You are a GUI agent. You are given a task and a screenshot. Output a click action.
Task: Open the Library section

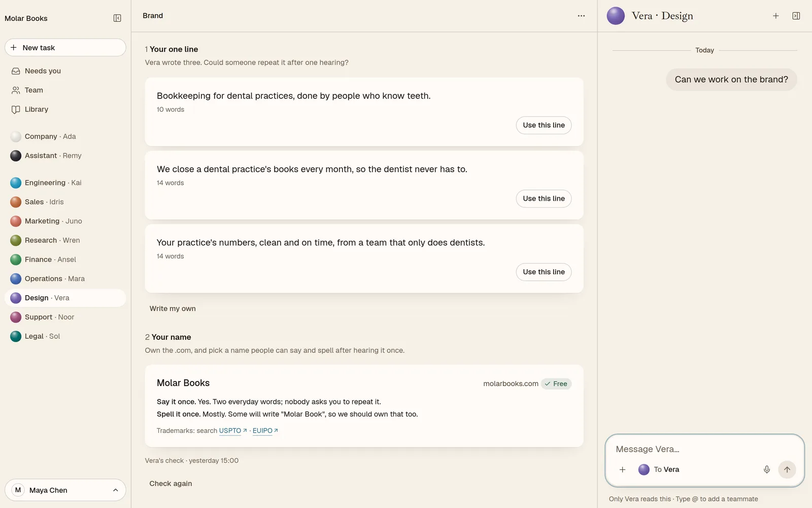pyautogui.click(x=65, y=109)
